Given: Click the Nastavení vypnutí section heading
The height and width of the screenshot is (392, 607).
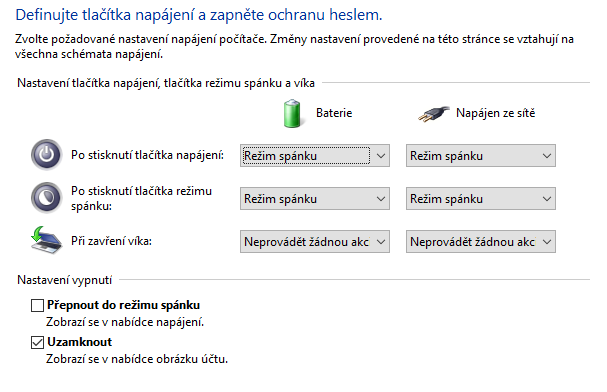Looking at the screenshot, I should pos(65,280).
